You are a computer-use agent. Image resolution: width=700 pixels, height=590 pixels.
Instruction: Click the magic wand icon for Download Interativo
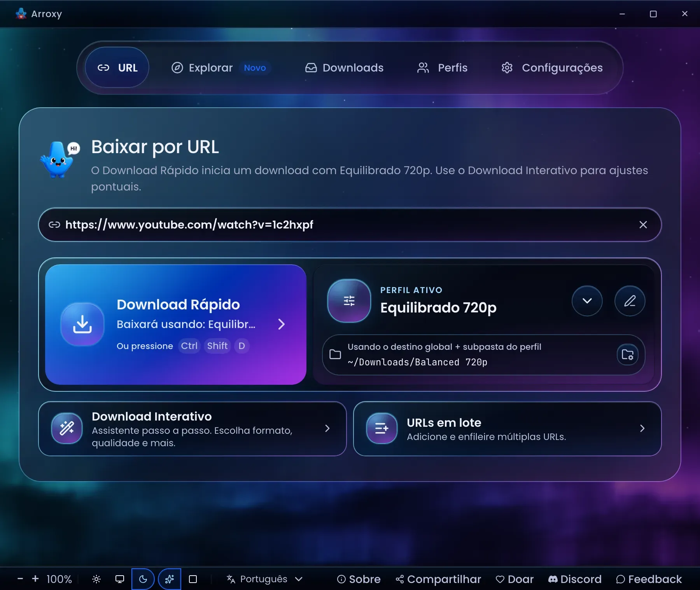[67, 429]
